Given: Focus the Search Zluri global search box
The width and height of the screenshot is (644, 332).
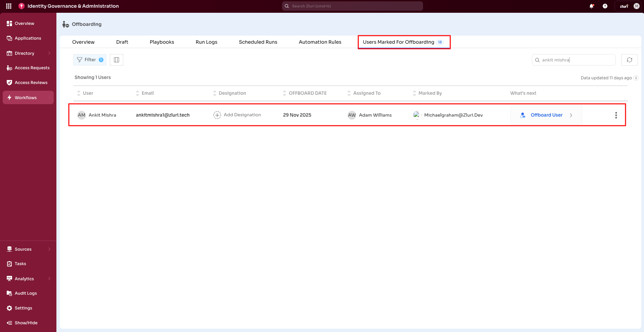Looking at the screenshot, I should (353, 6).
